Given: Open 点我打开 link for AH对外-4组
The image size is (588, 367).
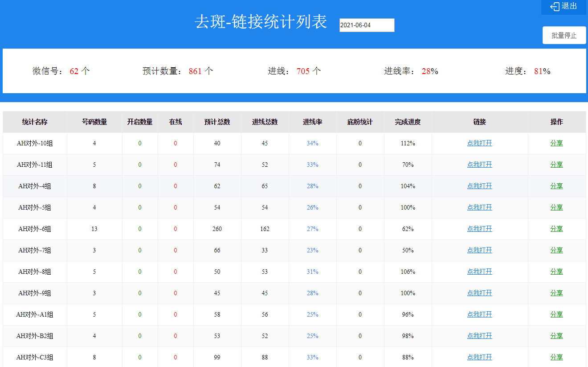Looking at the screenshot, I should coord(479,186).
